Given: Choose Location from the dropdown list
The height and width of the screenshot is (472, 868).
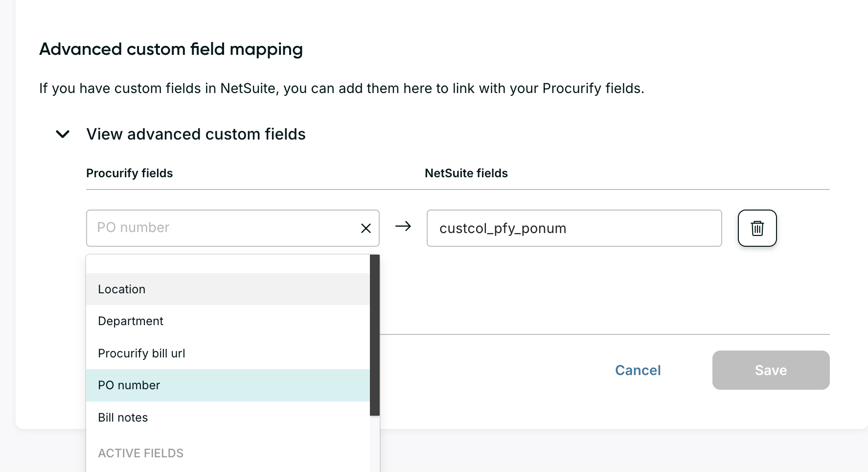Looking at the screenshot, I should coord(228,289).
